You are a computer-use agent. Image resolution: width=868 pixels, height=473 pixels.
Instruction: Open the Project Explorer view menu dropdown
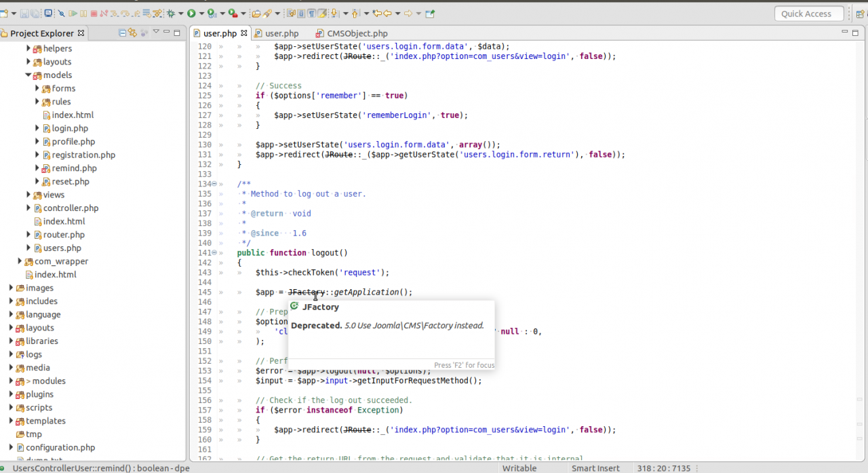point(155,32)
